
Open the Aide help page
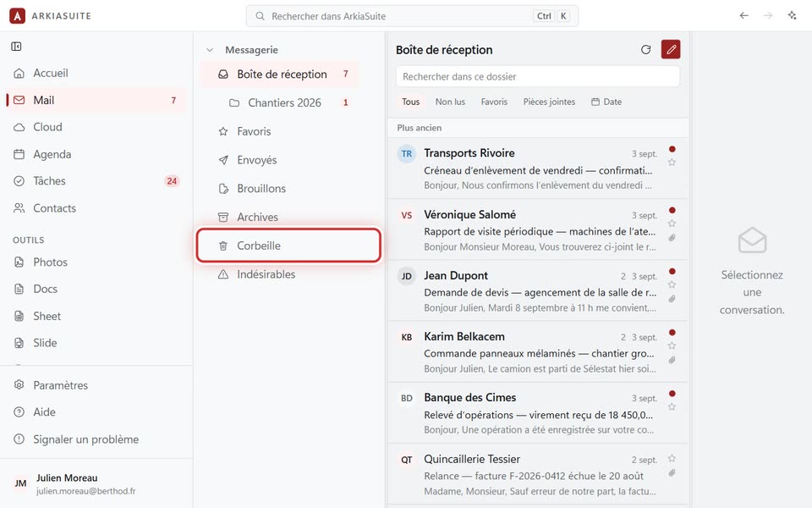tap(96, 412)
